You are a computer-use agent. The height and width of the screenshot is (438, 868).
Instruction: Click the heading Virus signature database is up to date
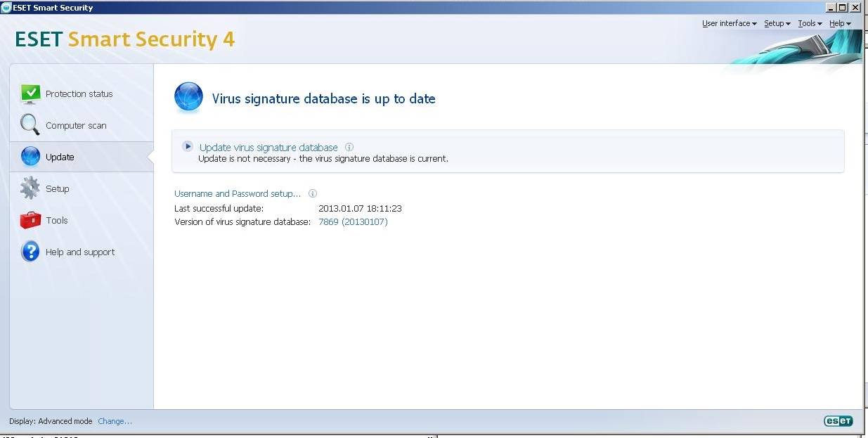click(x=324, y=99)
